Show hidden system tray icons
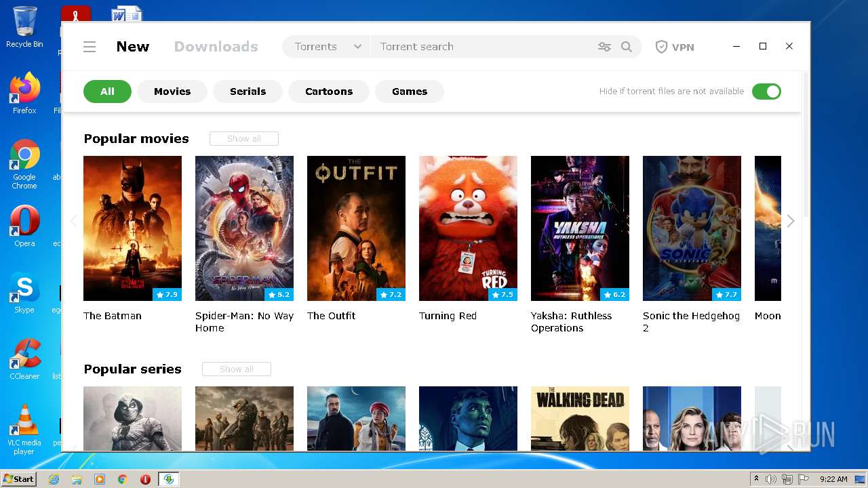 tap(756, 479)
